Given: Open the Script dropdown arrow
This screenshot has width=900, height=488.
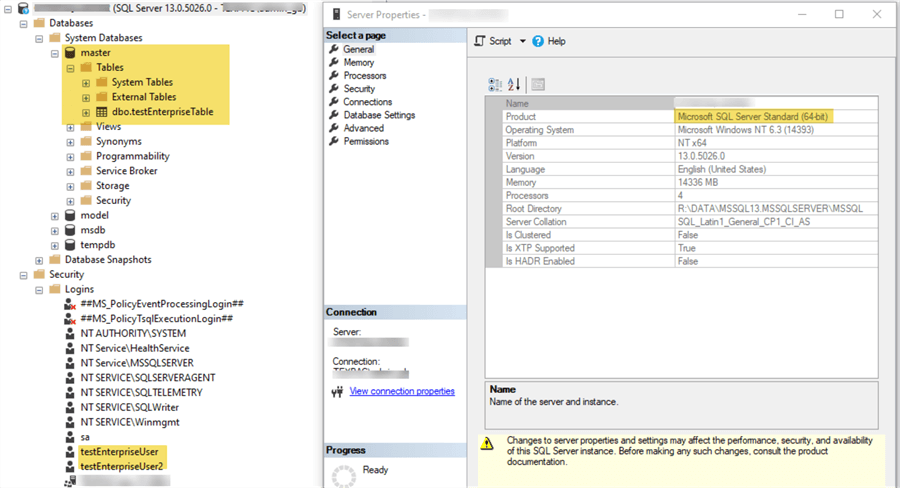Looking at the screenshot, I should pos(521,41).
